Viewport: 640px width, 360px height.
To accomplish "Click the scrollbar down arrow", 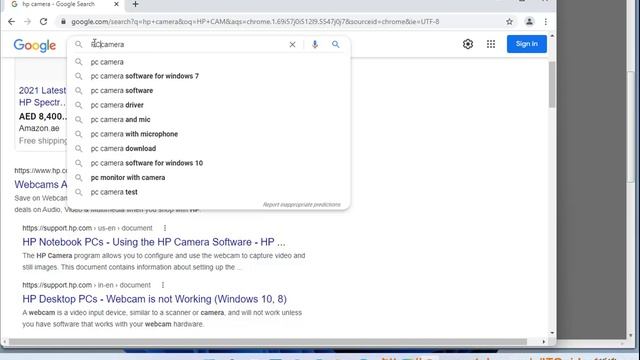I will (552, 333).
